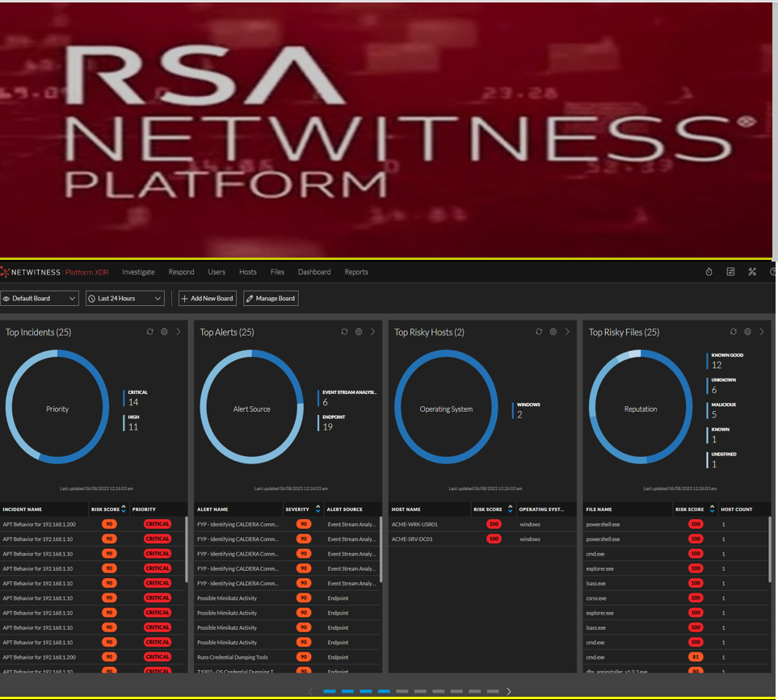Screen dimensions: 778x700
Task: Open the Investigate menu
Action: tap(138, 271)
